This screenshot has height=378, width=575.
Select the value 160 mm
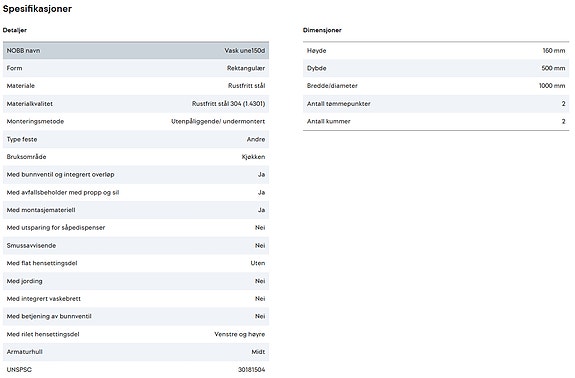[554, 51]
